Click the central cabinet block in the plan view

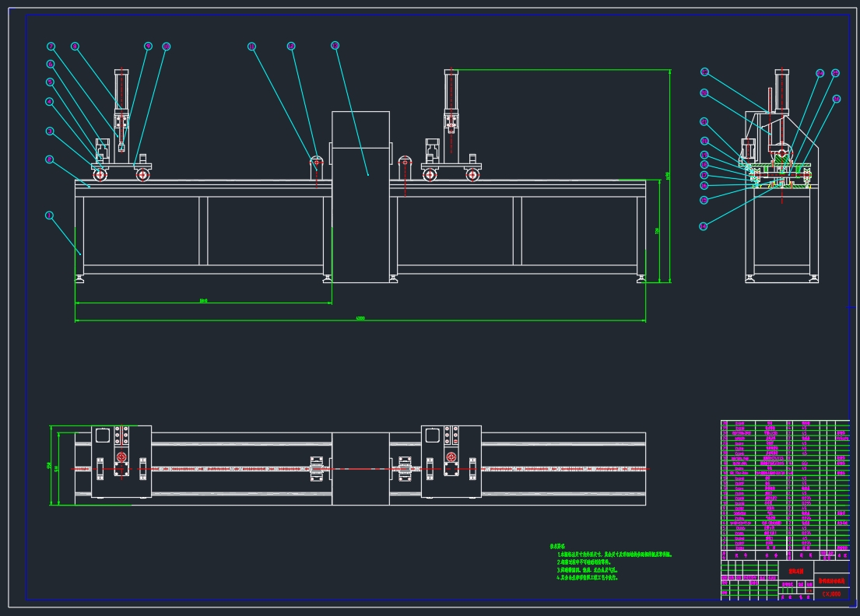(x=361, y=469)
